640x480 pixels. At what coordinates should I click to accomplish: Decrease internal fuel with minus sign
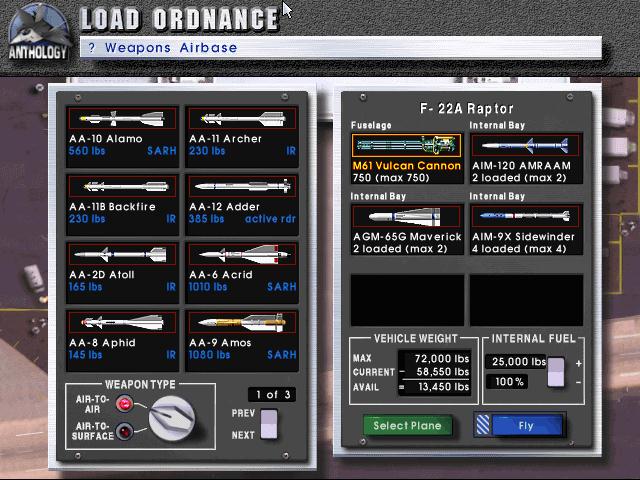pos(578,382)
